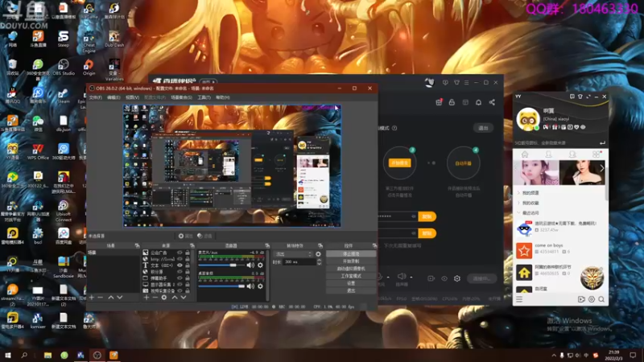Toggle visibility of 视频采集设备 source
Viewport: 644px width, 362px height.
tap(180, 290)
